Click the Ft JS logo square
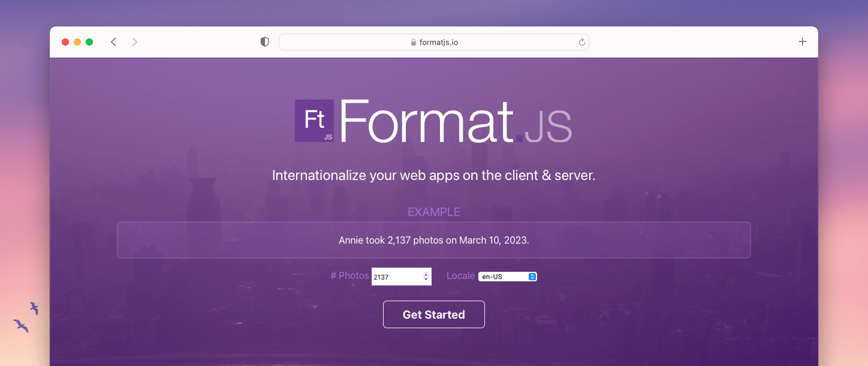This screenshot has width=868, height=366. (314, 121)
